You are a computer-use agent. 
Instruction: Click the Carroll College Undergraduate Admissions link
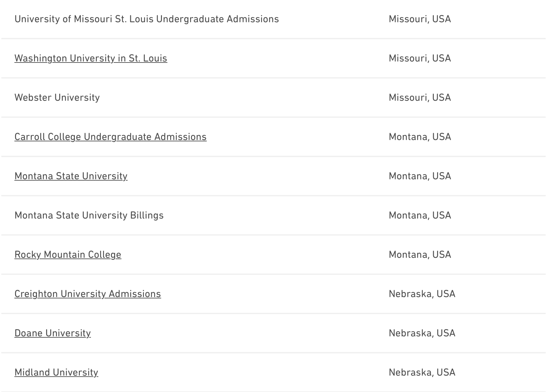(x=110, y=137)
